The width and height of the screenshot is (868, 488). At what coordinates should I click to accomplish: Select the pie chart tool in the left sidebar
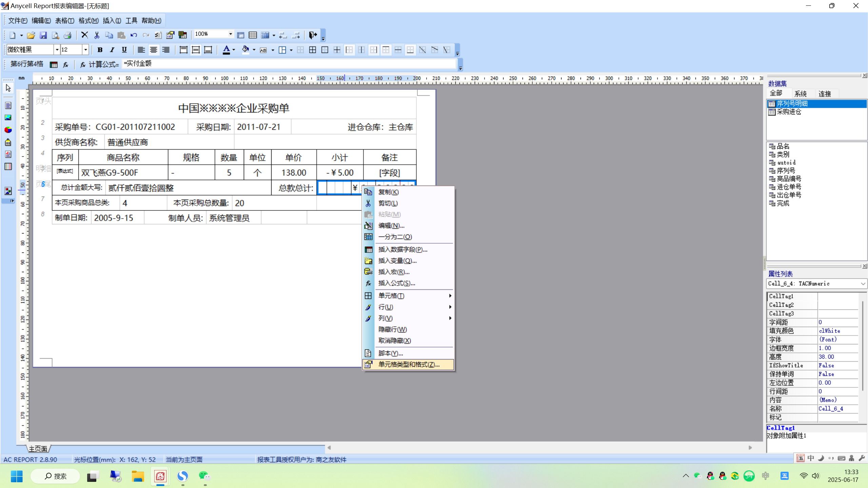click(x=8, y=130)
